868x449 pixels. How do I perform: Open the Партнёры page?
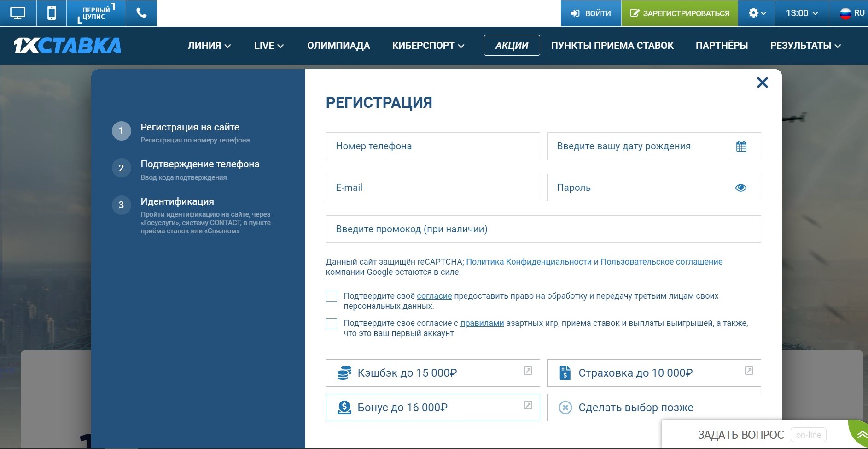tap(722, 46)
